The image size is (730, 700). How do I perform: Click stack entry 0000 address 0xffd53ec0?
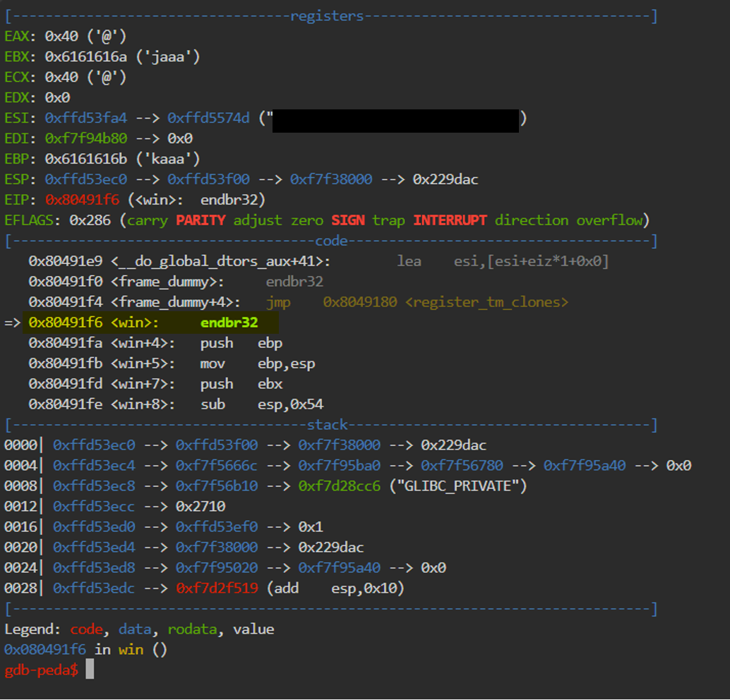[94, 445]
